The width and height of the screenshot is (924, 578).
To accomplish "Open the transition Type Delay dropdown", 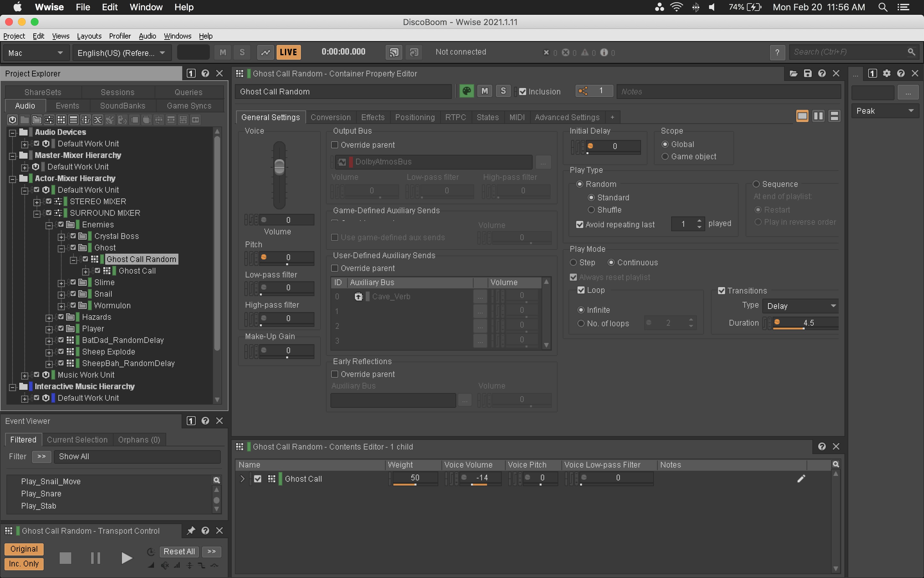I will 800,306.
